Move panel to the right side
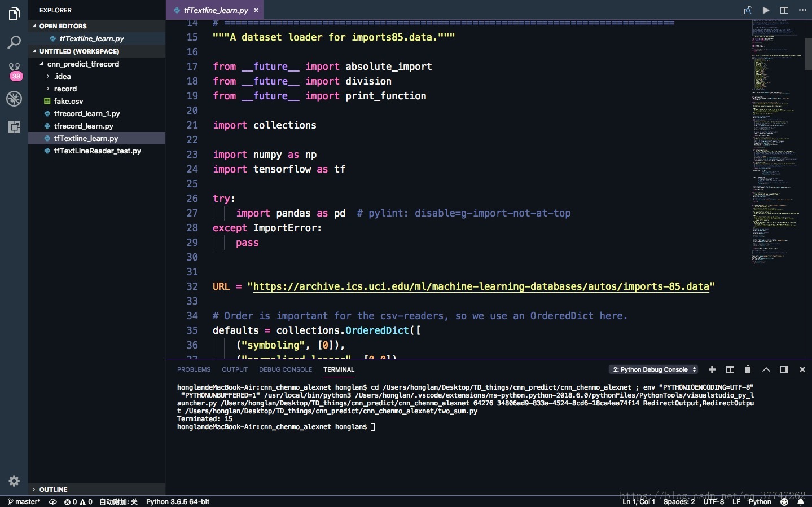The height and width of the screenshot is (507, 812). click(x=784, y=369)
